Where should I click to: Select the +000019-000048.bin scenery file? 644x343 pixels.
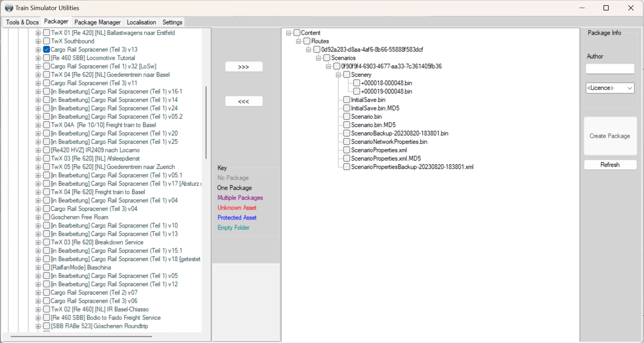387,91
